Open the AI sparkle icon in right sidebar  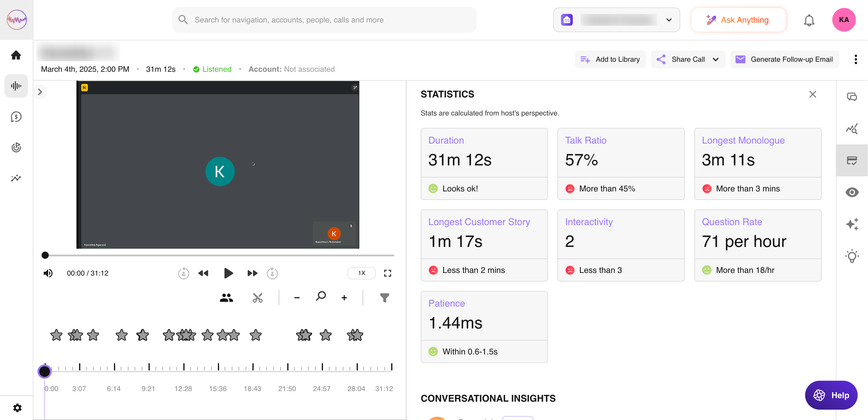851,224
